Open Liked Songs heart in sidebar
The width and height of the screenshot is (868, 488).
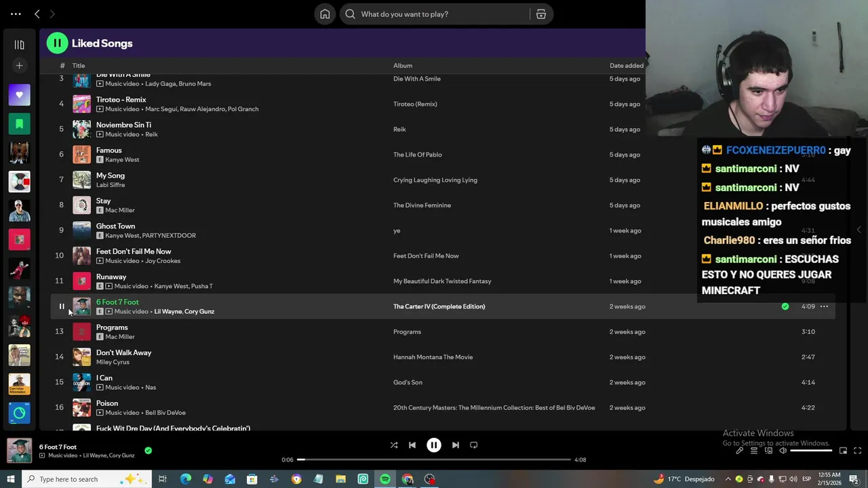tap(19, 95)
